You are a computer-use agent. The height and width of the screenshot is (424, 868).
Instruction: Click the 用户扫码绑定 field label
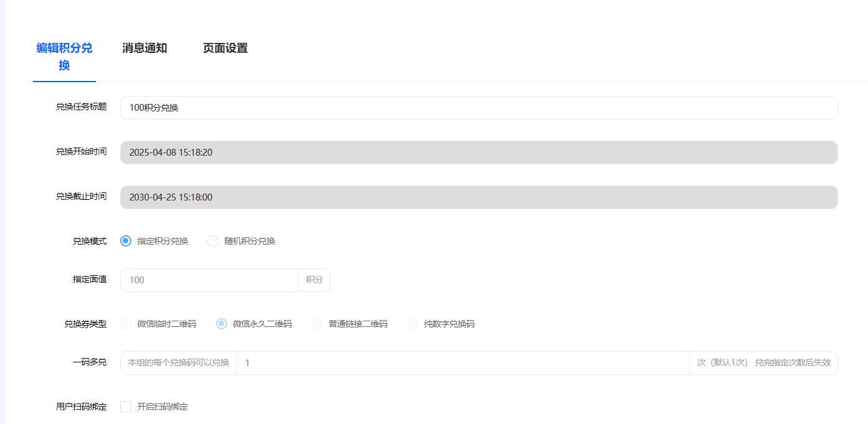82,407
